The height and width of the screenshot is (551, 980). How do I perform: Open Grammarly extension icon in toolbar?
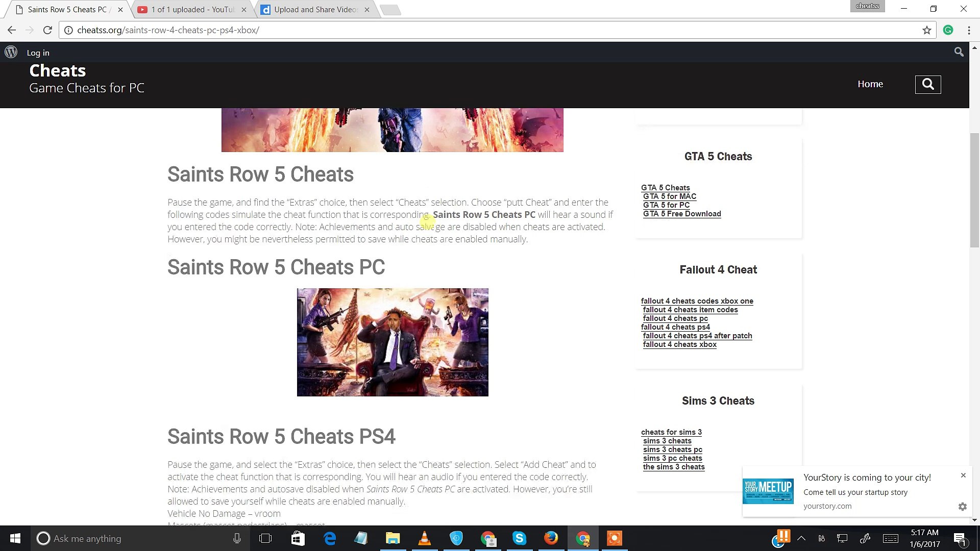coord(948,30)
